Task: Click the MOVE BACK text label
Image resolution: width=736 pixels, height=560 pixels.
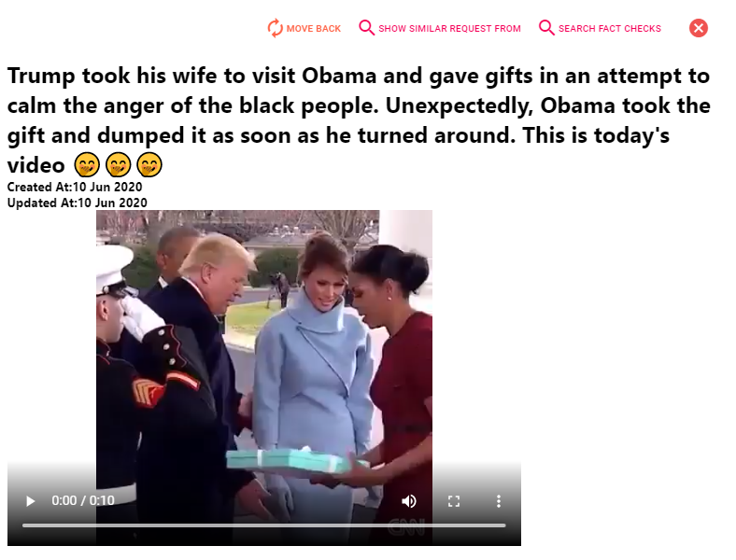Action: click(x=314, y=29)
